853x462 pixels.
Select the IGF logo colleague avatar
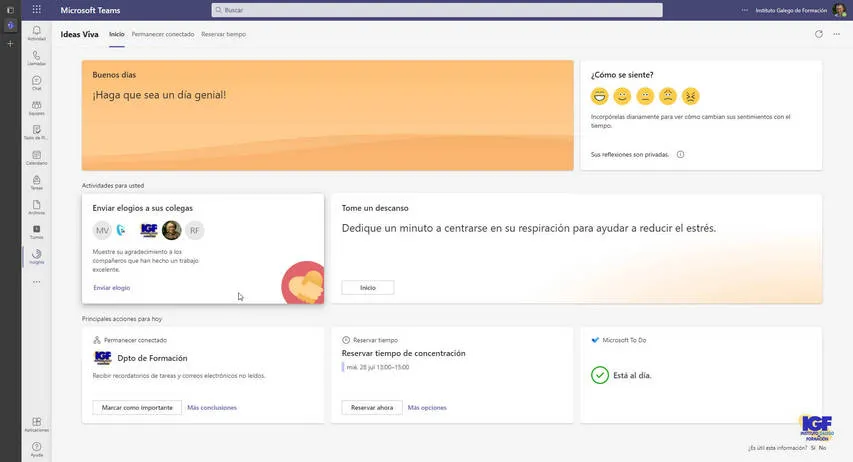(149, 230)
